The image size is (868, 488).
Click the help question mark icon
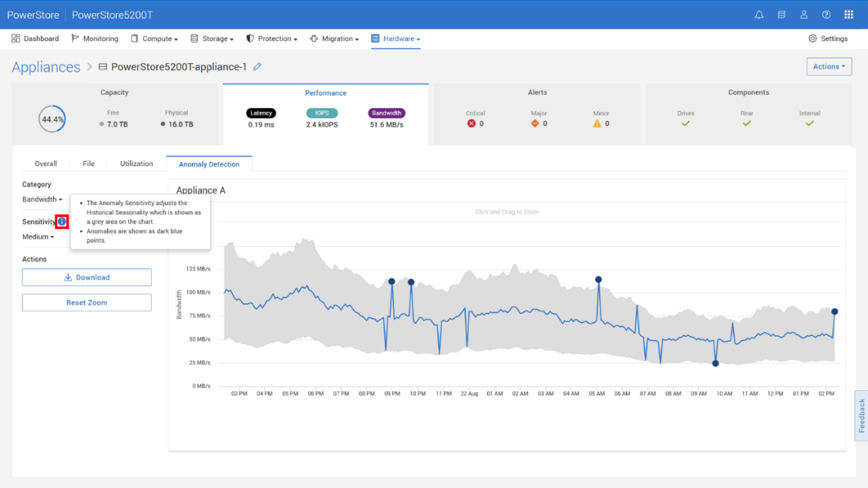826,15
